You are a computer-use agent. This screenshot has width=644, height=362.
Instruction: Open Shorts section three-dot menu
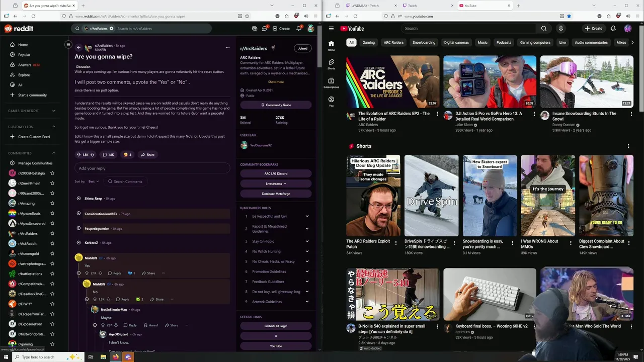[x=628, y=146]
